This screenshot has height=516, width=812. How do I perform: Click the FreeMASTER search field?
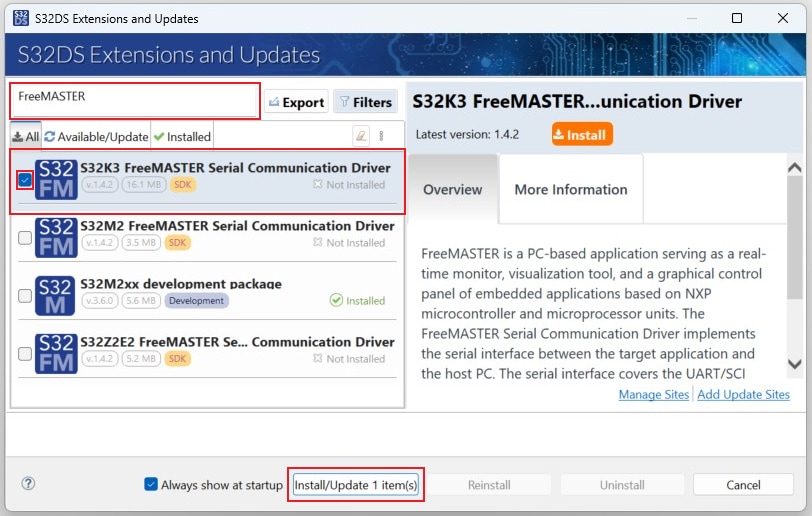pos(135,101)
